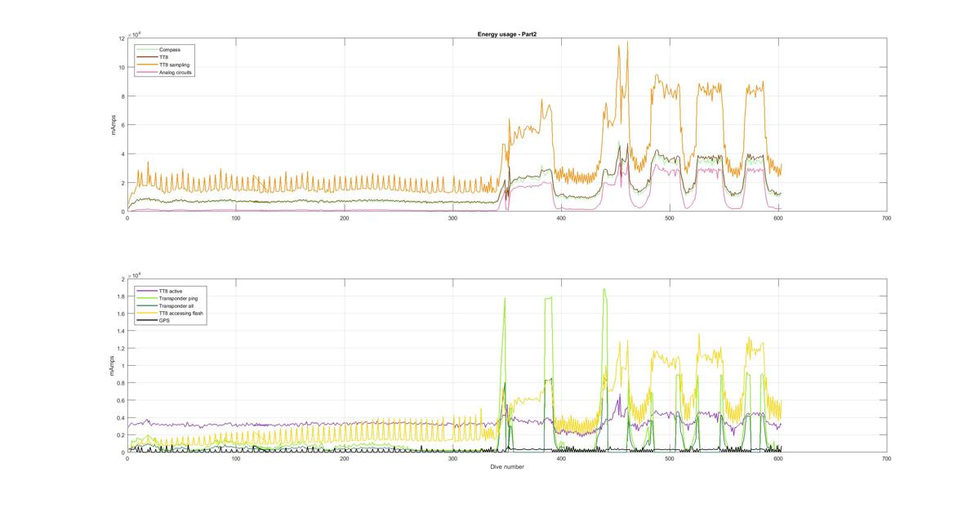The width and height of the screenshot is (980, 508).
Task: Click the 'Analog circuits' legend entry
Action: (176, 72)
